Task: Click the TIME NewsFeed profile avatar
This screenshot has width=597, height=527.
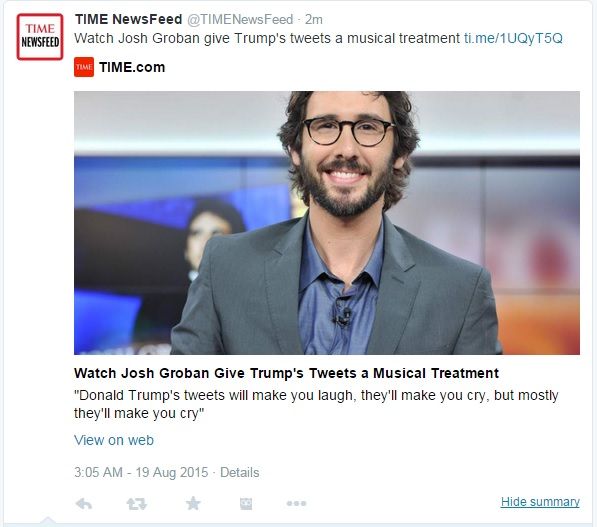Action: point(40,37)
